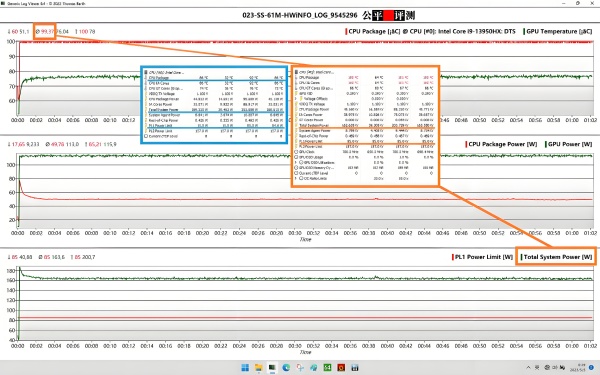This screenshot has width=600, height=375.
Task: Click the red PL1 Power Limit color marker
Action: pyautogui.click(x=453, y=257)
